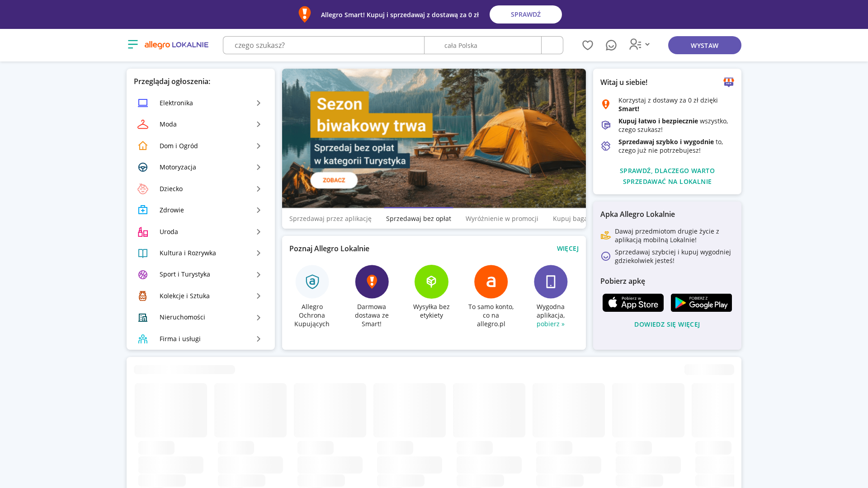This screenshot has height=488, width=868.
Task: Click the Wysyłka bez etykiety box icon
Action: [431, 282]
